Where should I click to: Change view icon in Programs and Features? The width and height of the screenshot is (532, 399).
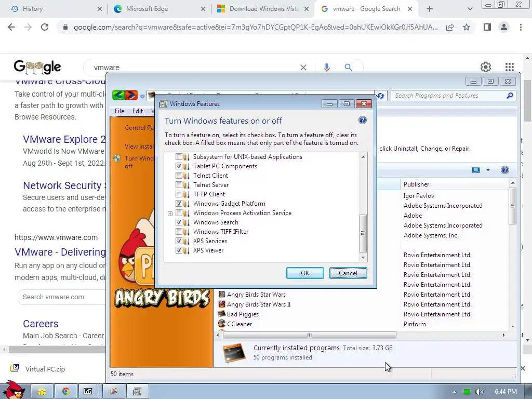pos(476,170)
